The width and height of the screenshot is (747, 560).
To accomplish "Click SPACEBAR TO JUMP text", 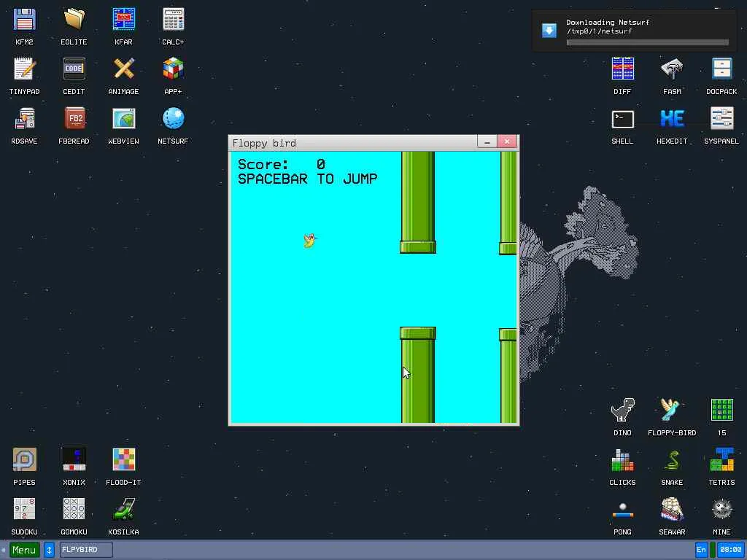I will tap(308, 179).
